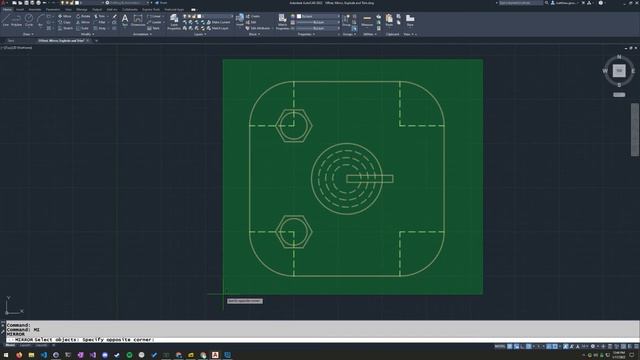Expand the Annotation panel
Image resolution: width=640 pixels, height=360 pixels.
142,35
